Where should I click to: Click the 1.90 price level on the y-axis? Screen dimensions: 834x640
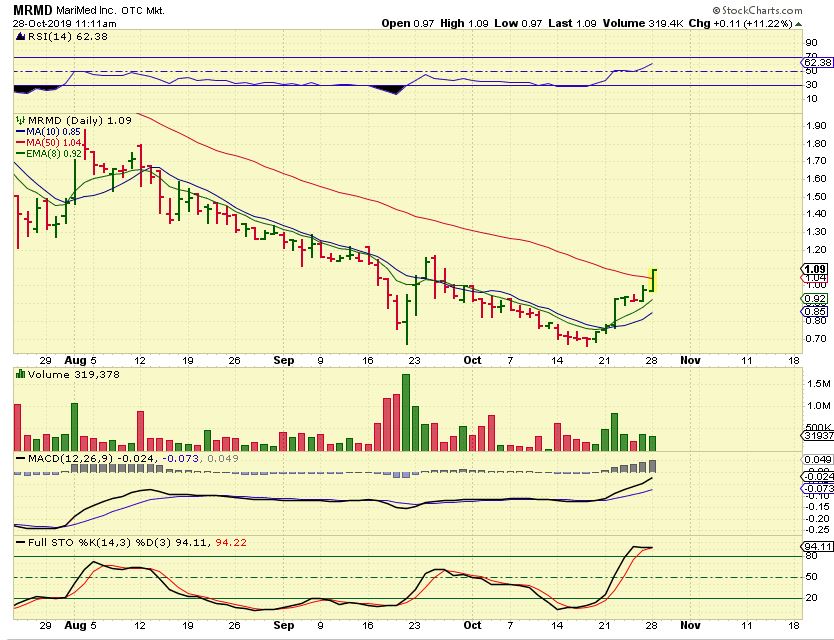pos(816,126)
